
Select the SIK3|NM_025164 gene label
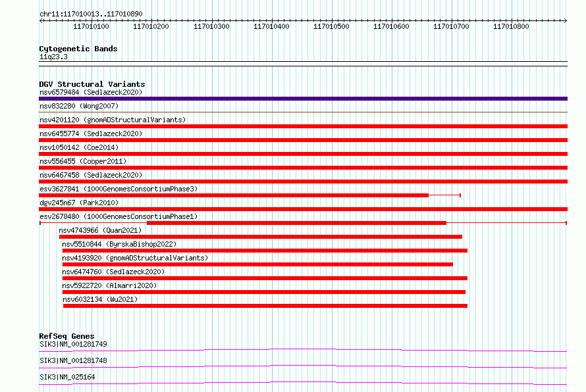pyautogui.click(x=67, y=377)
